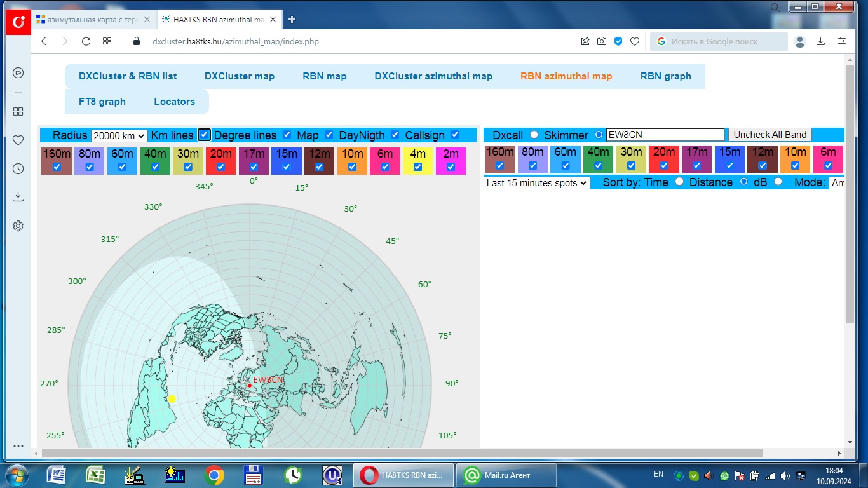Viewport: 868px width, 488px height.
Task: Click the Opera logo menu button
Action: pos(18,22)
